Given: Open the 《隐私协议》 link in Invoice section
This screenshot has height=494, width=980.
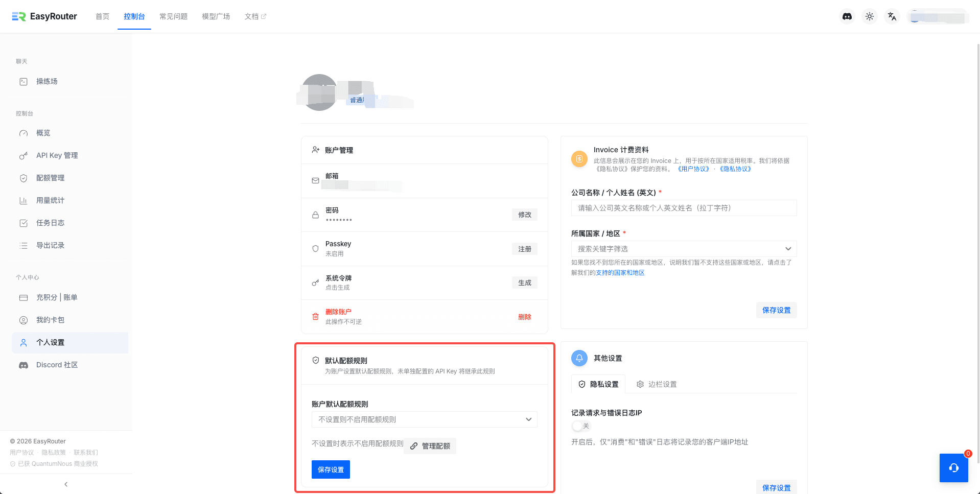Looking at the screenshot, I should tap(735, 169).
